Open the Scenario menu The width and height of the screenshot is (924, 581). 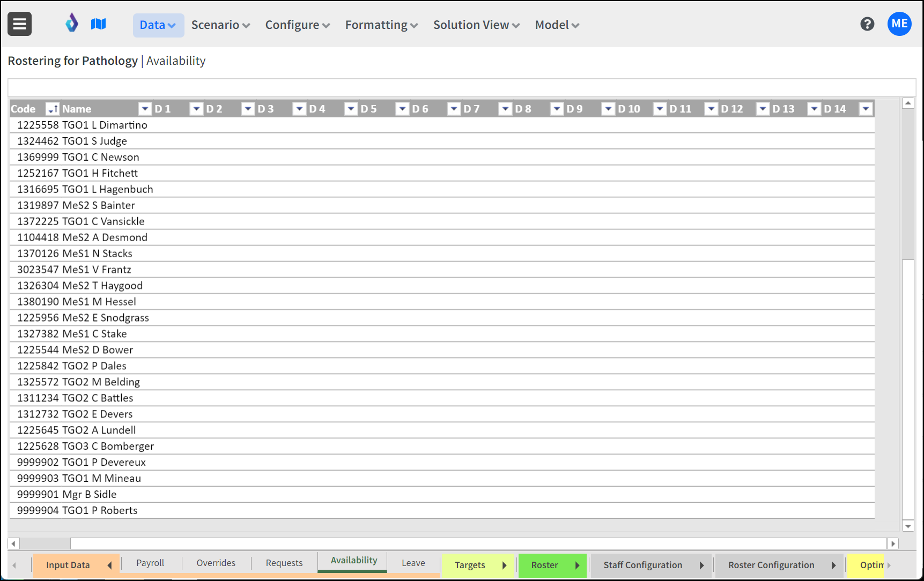click(220, 25)
